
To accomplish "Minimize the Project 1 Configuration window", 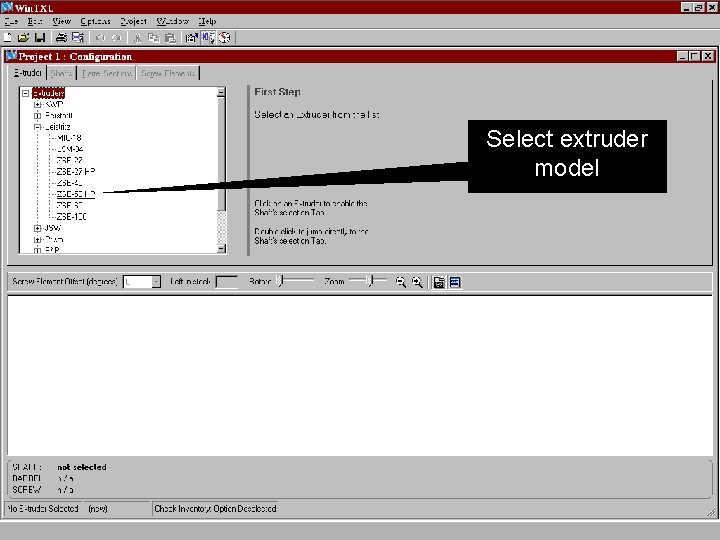I will coord(683,56).
